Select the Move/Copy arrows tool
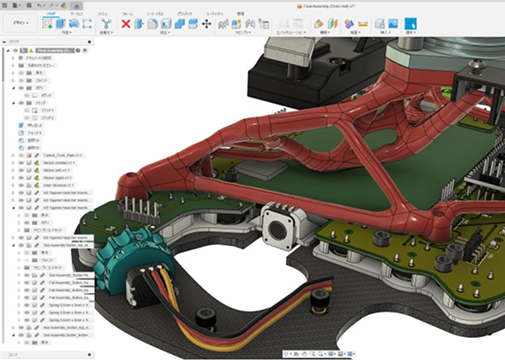505x360 pixels. 206,24
